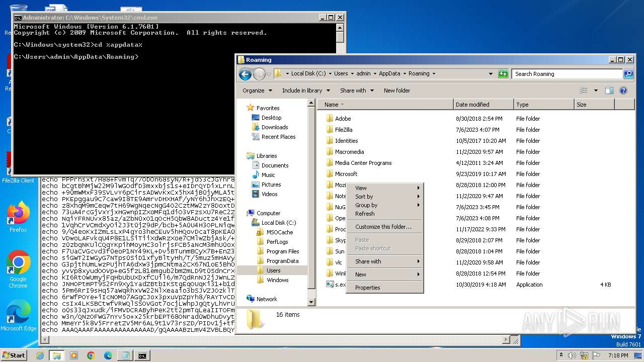This screenshot has height=362, width=644.
Task: Click navigation pane scroll down arrow
Action: pyautogui.click(x=311, y=302)
